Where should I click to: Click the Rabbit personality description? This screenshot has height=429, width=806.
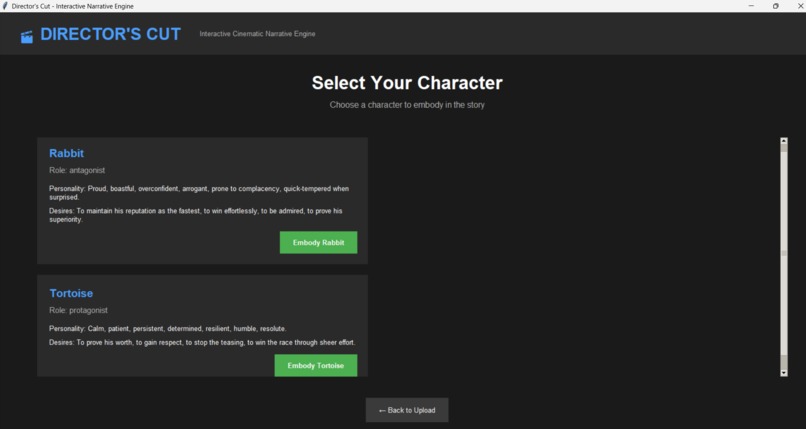click(x=199, y=193)
